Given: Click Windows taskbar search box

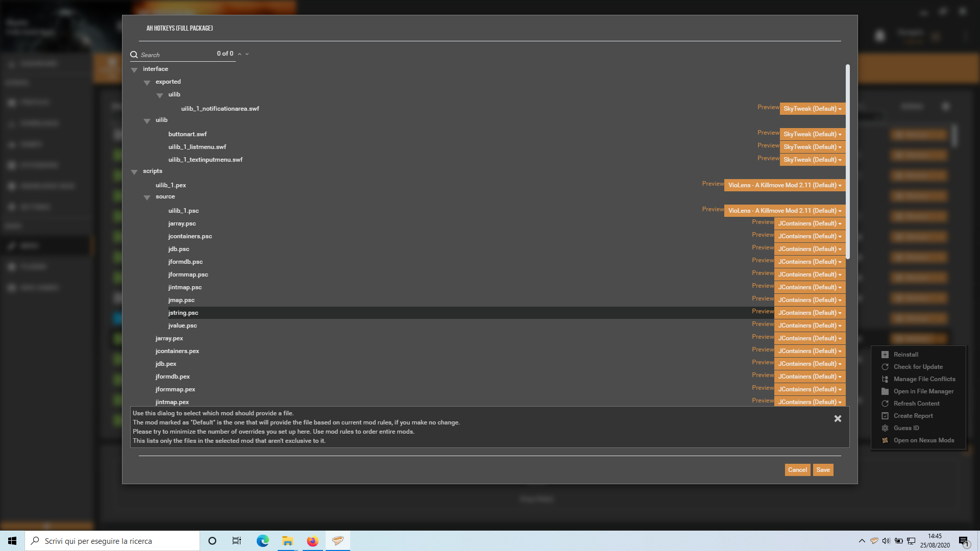Looking at the screenshot, I should click(x=112, y=541).
